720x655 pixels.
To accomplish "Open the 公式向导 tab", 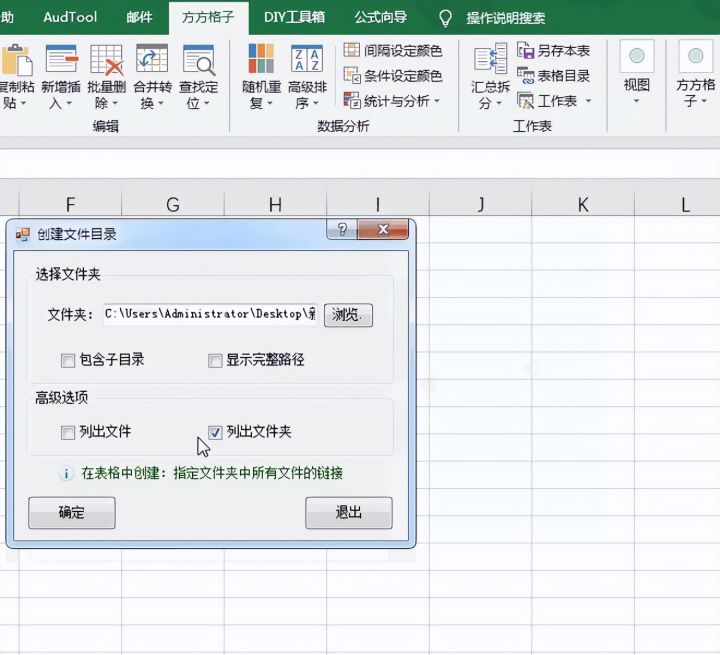I will tap(381, 17).
